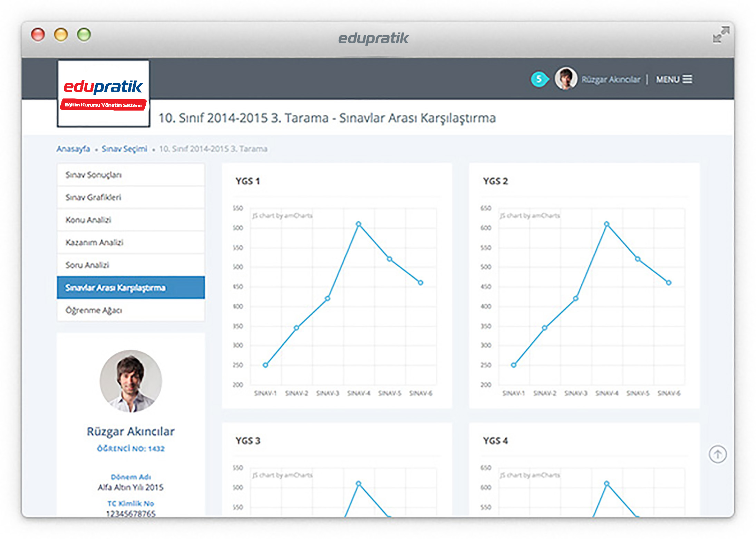
Task: Open the user avatar in the header
Action: 565,79
